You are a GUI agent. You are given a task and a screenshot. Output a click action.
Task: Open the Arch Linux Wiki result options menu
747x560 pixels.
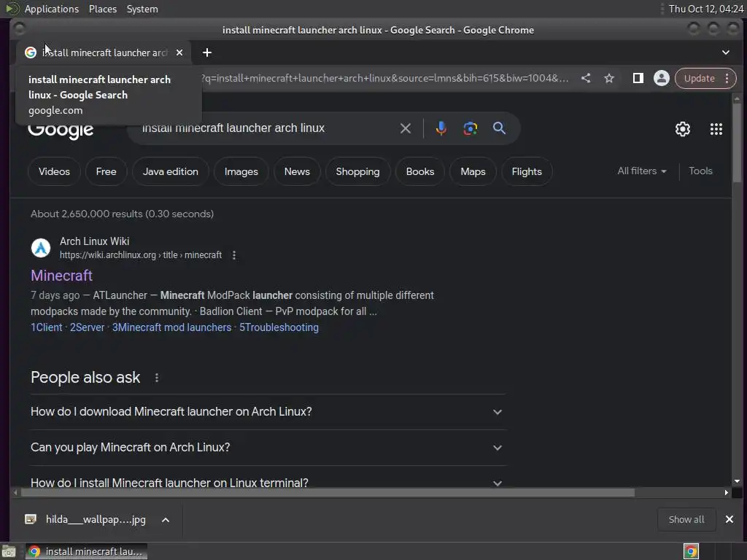[x=234, y=255]
